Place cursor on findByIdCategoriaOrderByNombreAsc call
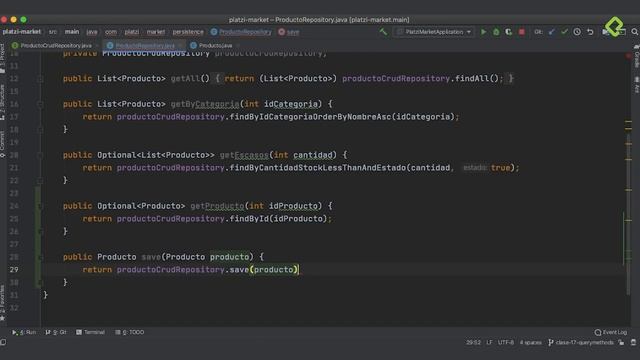This screenshot has height=360, width=640. [310, 117]
